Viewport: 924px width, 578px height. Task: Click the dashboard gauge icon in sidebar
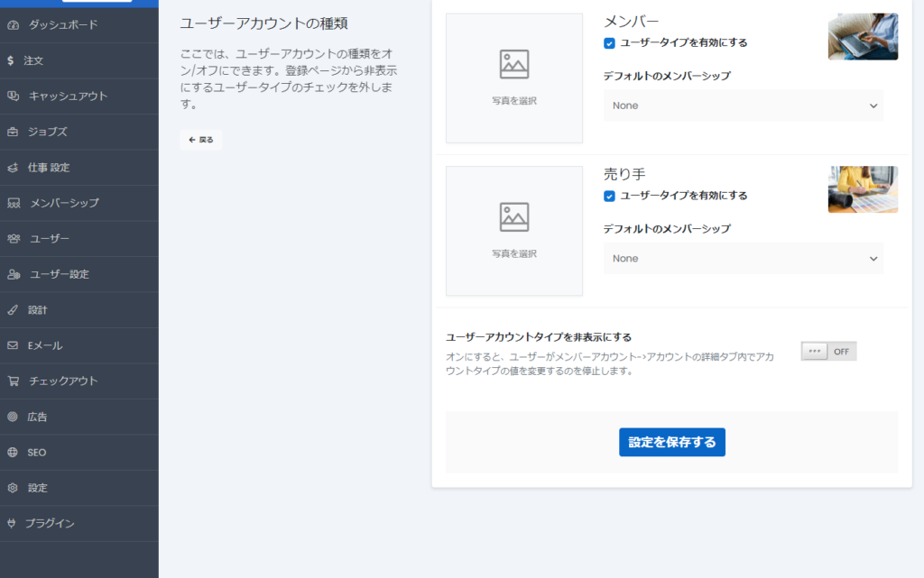coord(13,25)
